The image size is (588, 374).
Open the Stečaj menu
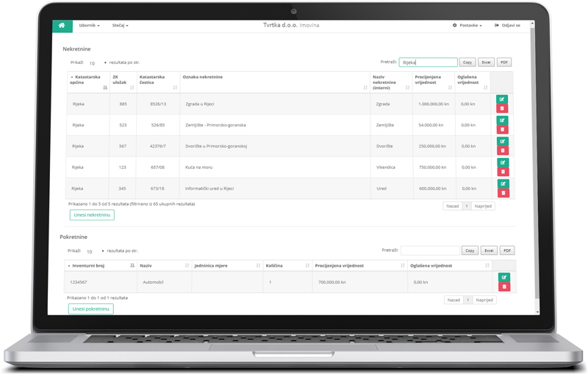point(120,26)
